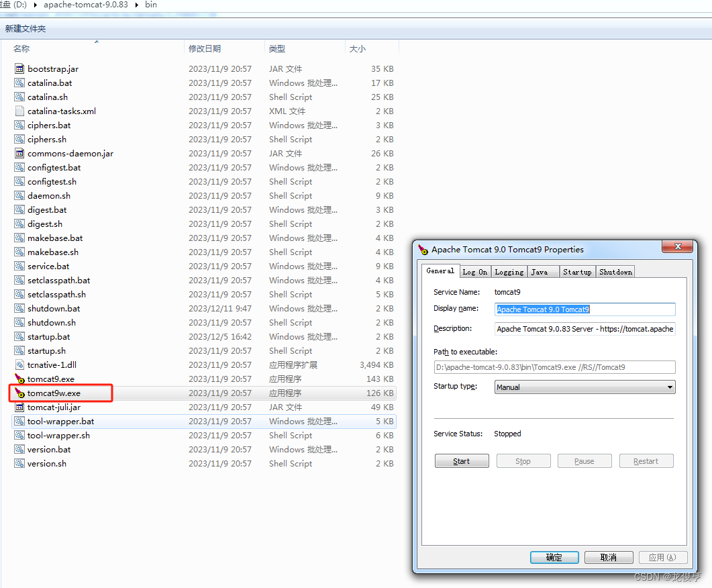Select the configtest.sh file name

point(52,182)
